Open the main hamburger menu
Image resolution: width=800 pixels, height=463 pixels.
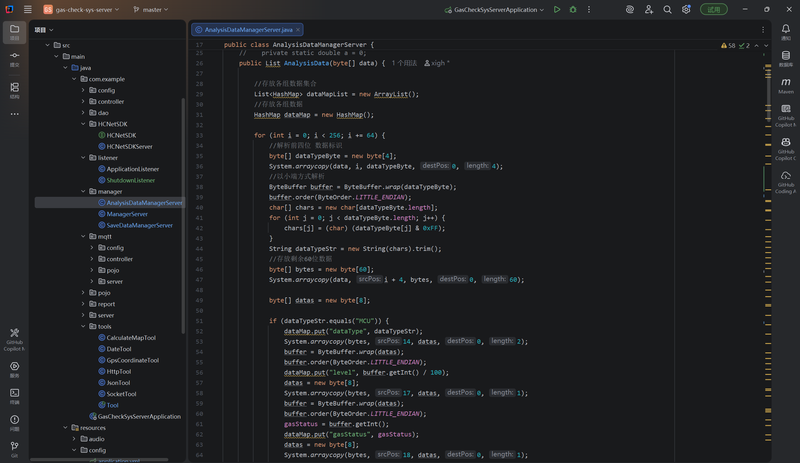point(27,9)
